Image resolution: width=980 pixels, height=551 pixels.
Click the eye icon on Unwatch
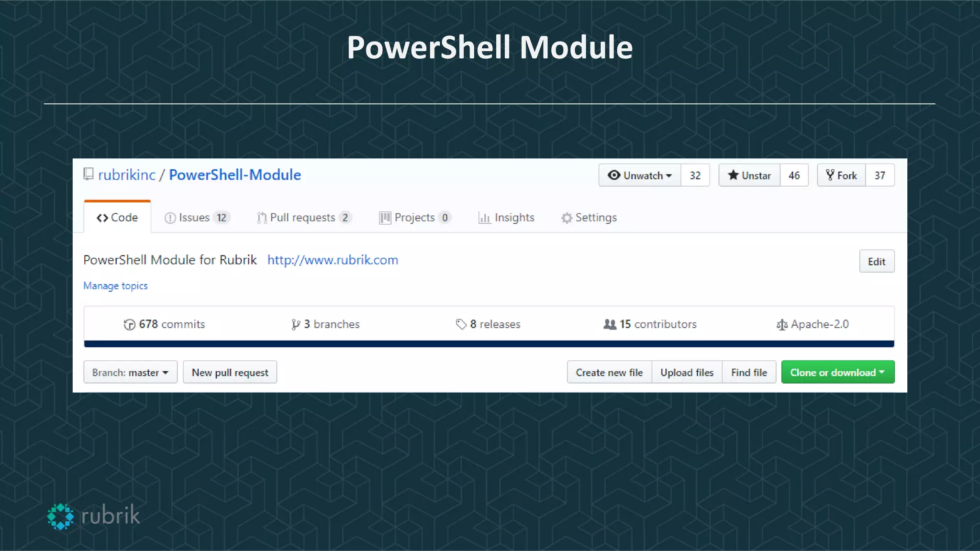point(614,175)
